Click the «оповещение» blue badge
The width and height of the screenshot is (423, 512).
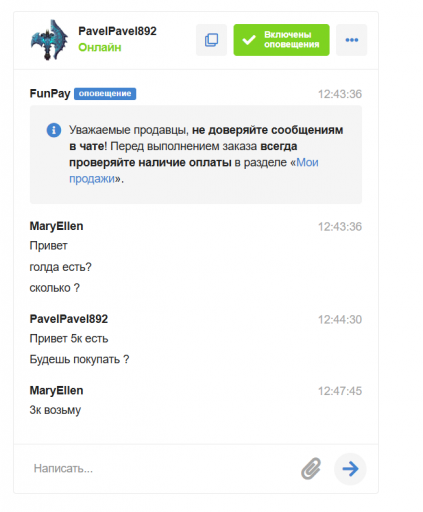tap(105, 94)
